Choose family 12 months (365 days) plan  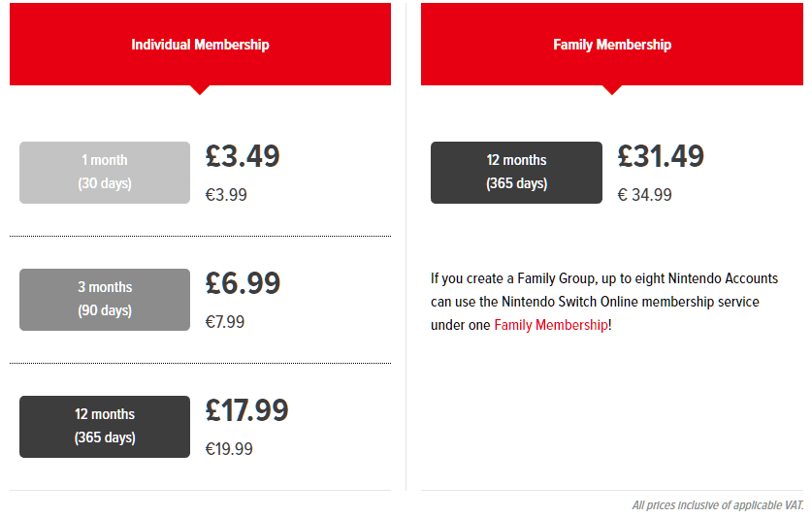[x=516, y=173]
